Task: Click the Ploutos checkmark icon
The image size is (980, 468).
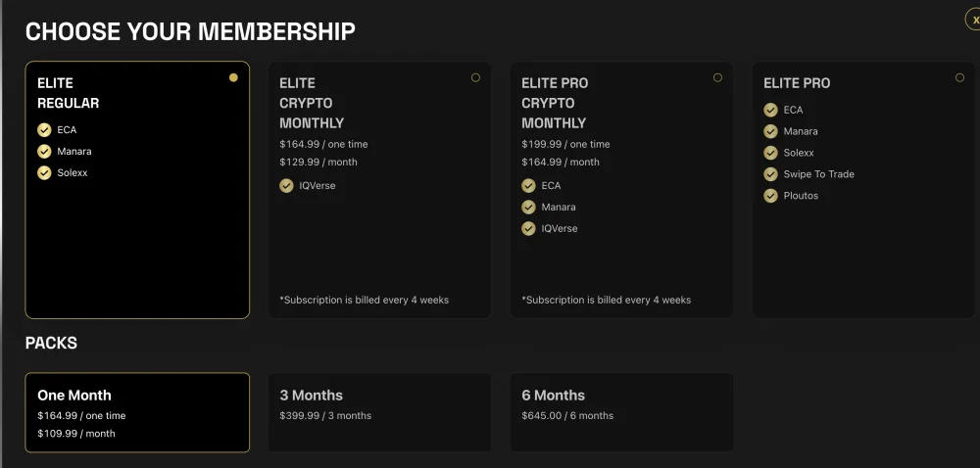Action: coord(770,195)
